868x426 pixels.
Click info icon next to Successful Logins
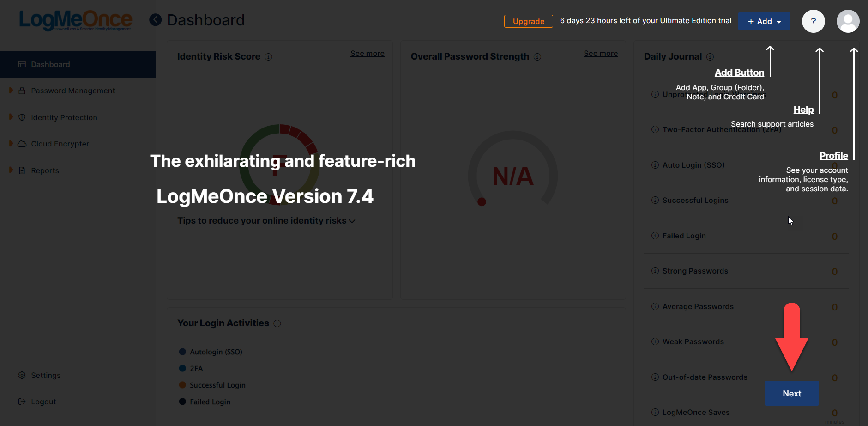[655, 200]
